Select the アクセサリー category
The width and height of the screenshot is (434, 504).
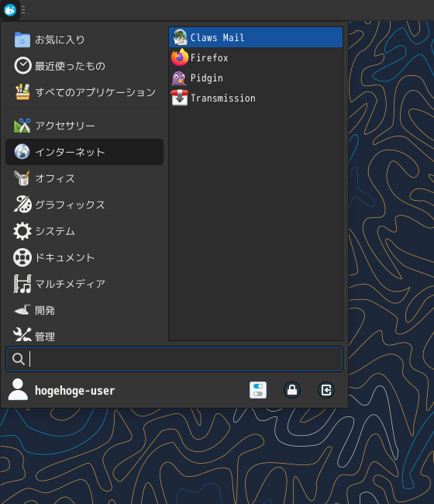84,126
